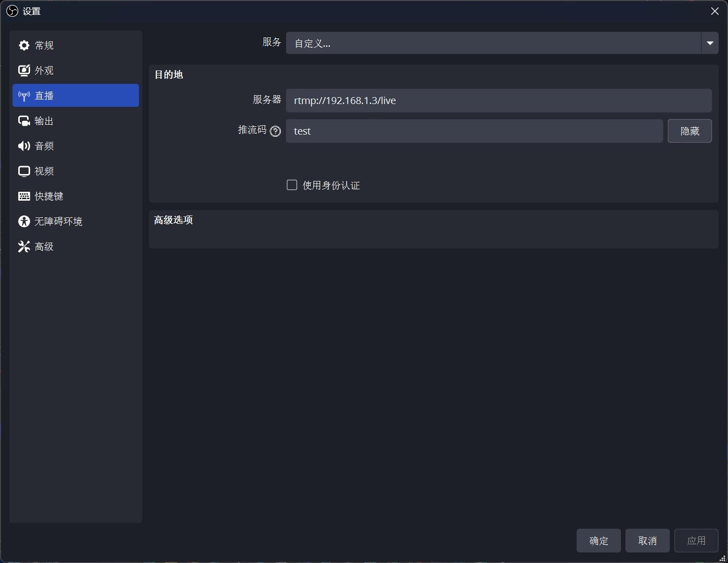Click the 应用 apply button
The width and height of the screenshot is (728, 563).
click(696, 541)
